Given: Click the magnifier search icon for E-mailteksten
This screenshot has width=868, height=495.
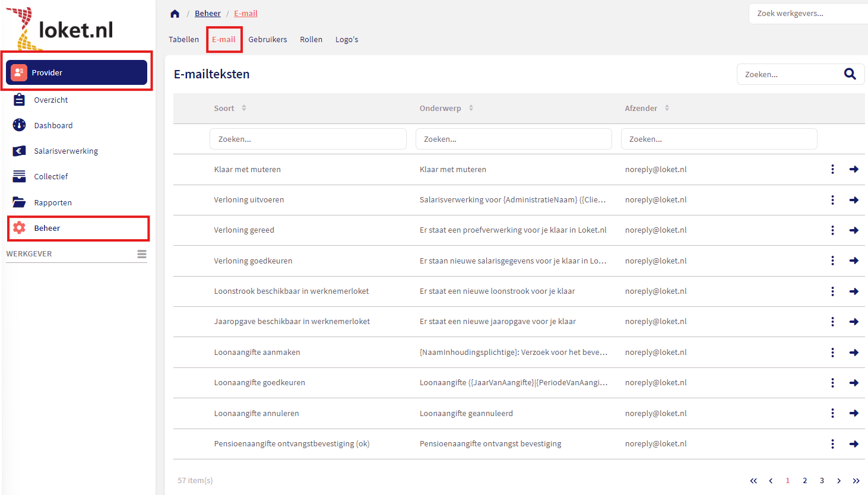Looking at the screenshot, I should tap(850, 74).
